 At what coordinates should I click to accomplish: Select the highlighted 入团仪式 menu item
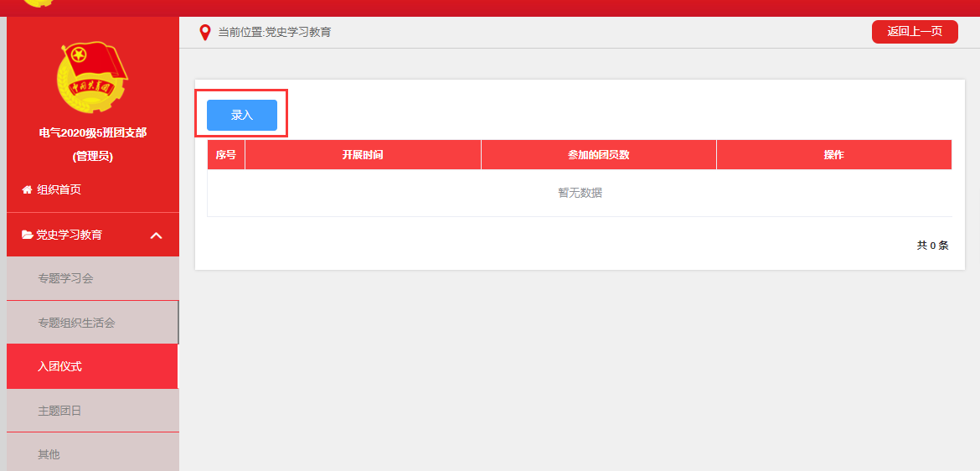[59, 366]
